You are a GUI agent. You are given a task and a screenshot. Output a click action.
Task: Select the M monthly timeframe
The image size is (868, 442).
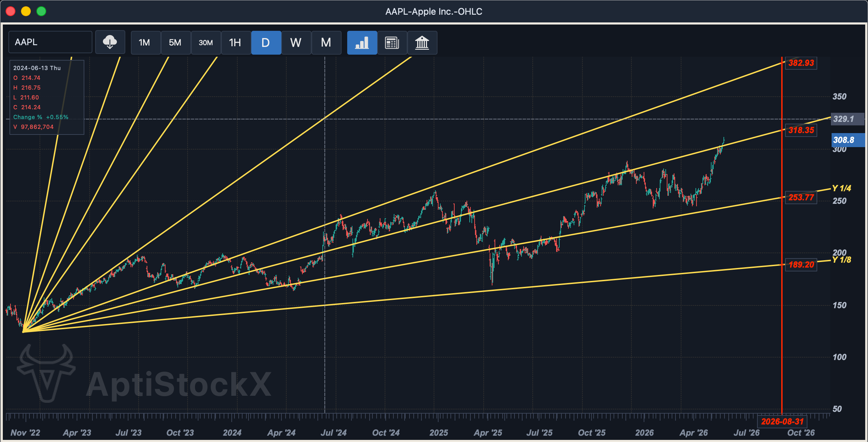[326, 42]
